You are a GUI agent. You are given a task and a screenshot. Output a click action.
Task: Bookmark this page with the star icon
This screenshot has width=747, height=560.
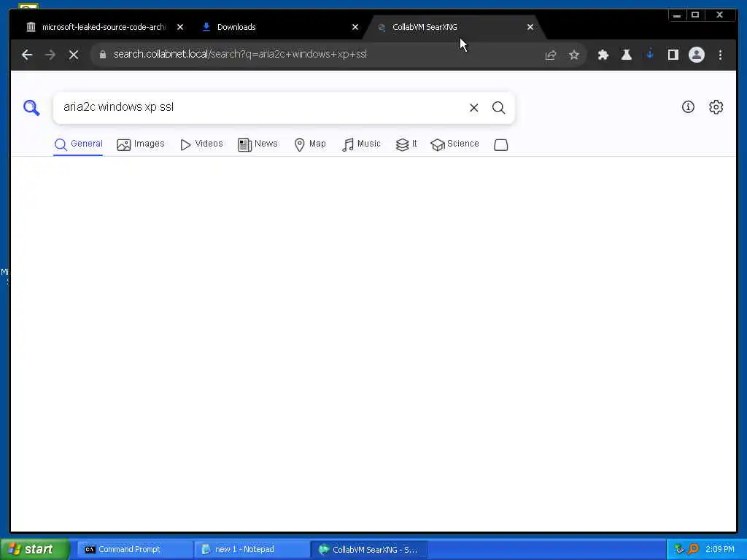pyautogui.click(x=574, y=55)
